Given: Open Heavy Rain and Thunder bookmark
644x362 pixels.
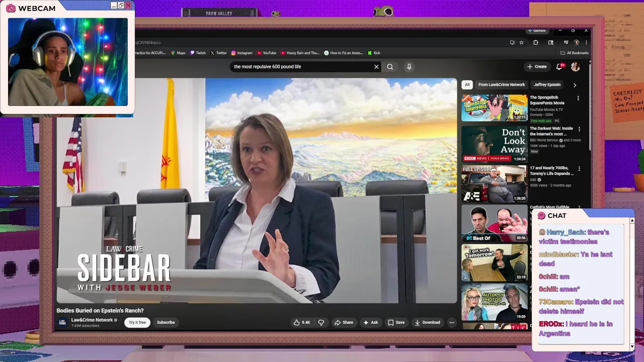Looking at the screenshot, I should click(300, 53).
